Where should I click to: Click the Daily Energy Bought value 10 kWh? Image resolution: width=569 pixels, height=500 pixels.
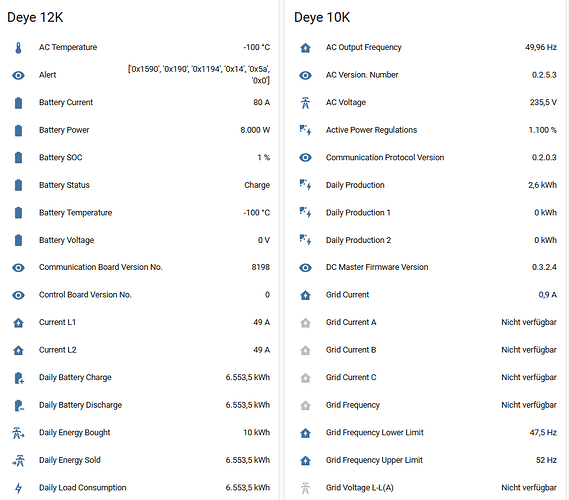point(257,433)
